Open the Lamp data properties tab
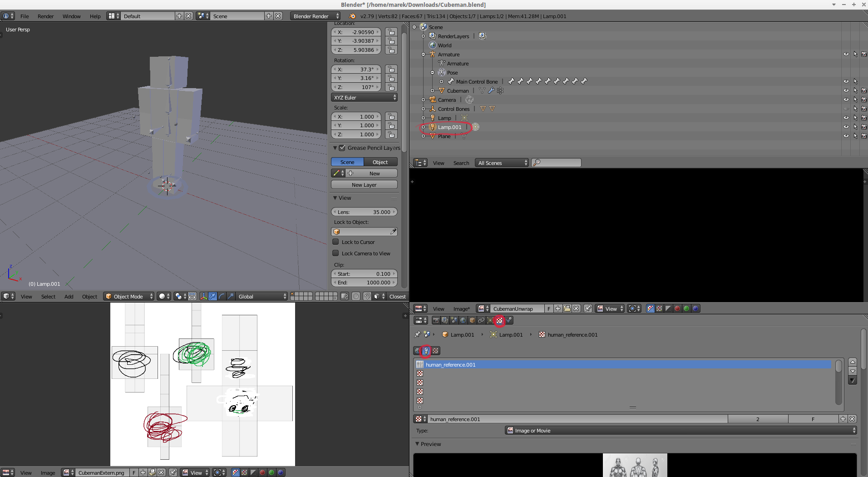 (490, 320)
